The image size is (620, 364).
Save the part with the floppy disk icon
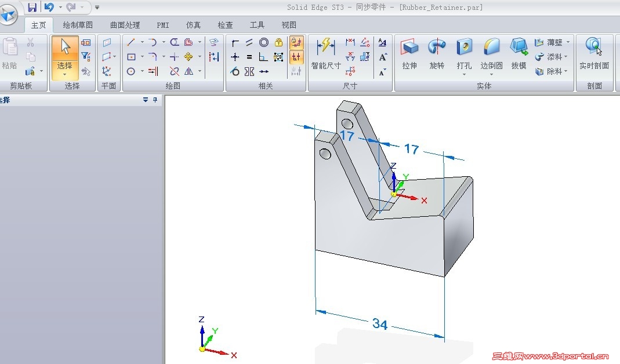(x=32, y=7)
